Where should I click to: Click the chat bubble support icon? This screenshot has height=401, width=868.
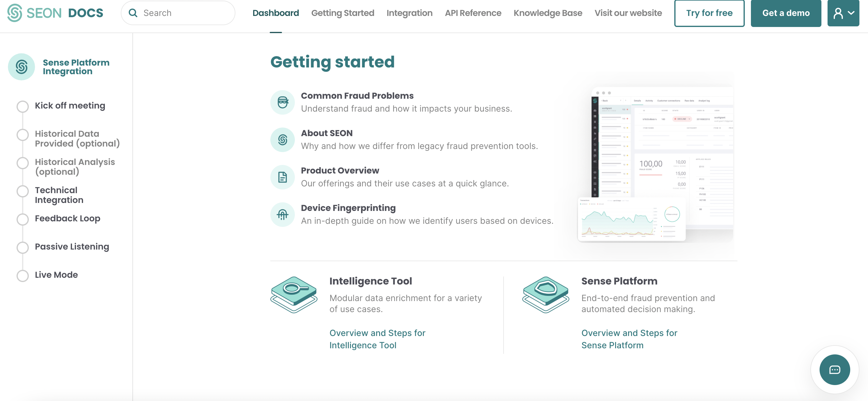click(835, 370)
